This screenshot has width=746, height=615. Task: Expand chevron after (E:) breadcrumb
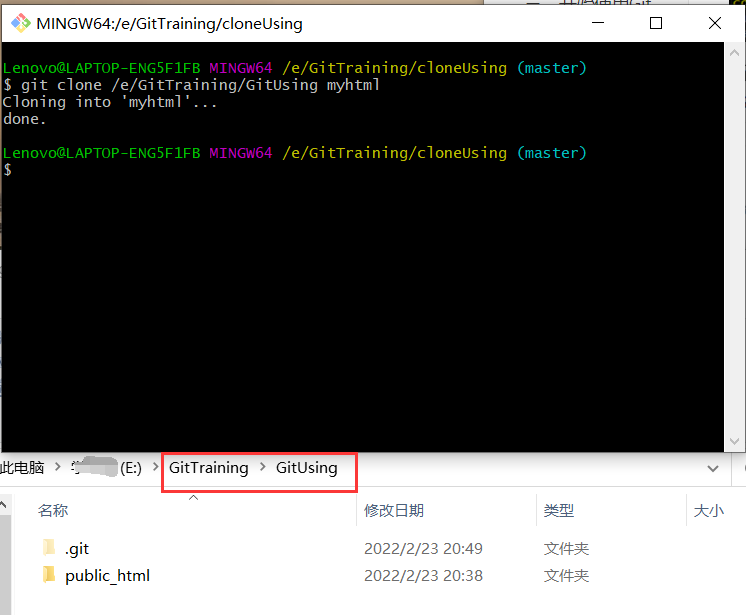point(155,467)
